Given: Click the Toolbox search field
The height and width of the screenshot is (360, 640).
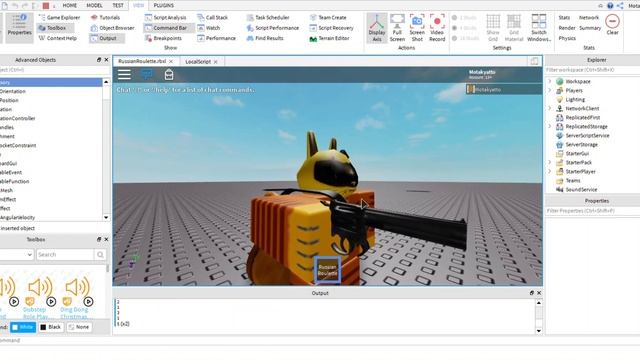Looking at the screenshot, I should click(x=65, y=254).
